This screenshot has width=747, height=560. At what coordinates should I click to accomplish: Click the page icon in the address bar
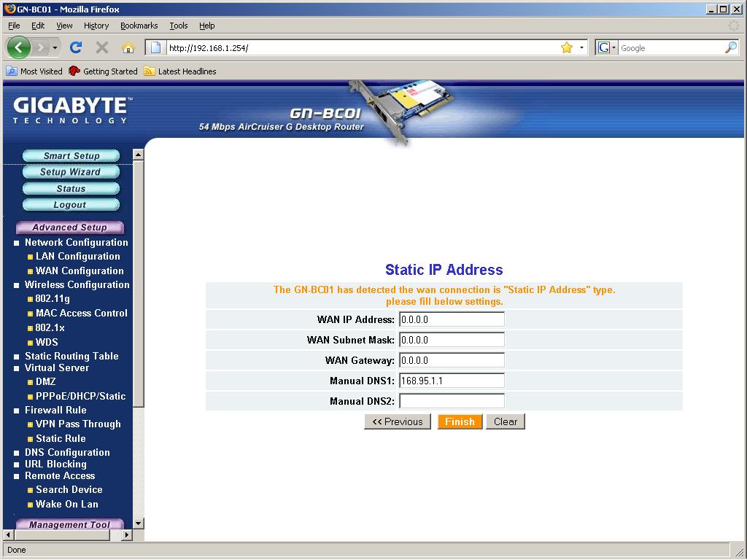point(155,47)
